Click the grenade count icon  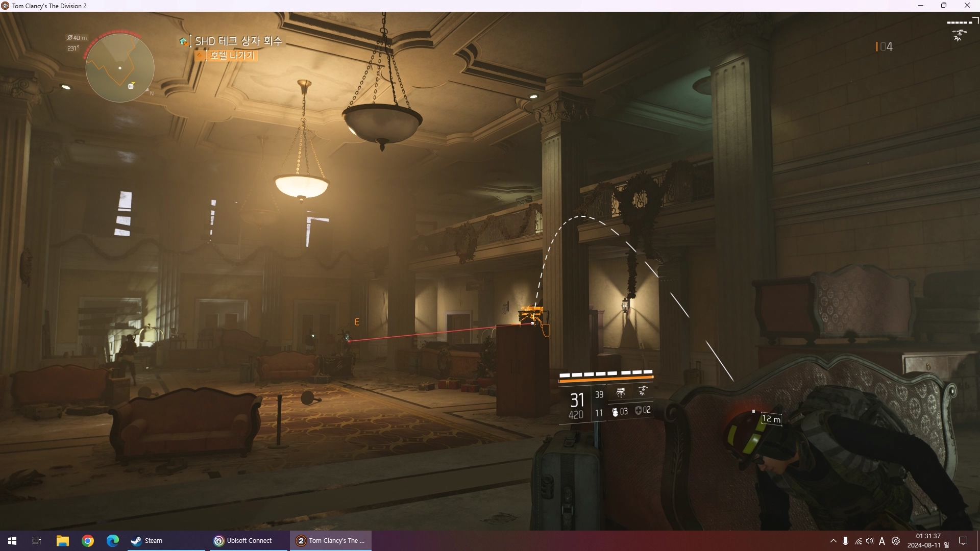(x=615, y=412)
